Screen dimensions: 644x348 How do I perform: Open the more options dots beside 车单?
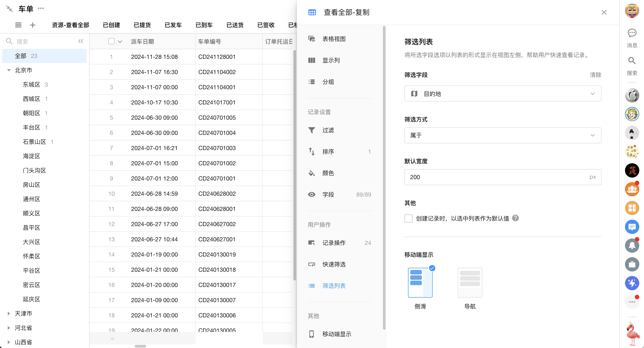pos(41,8)
